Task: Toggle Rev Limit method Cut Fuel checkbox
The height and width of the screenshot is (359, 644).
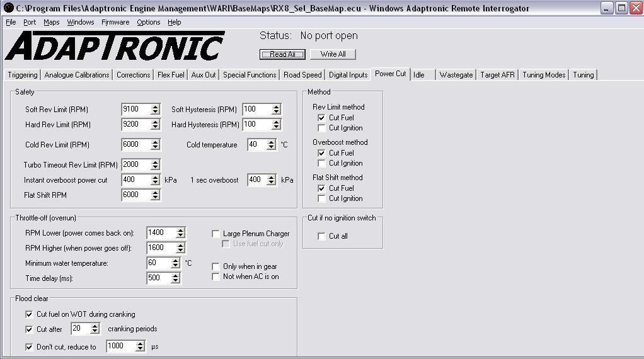Action: pos(321,118)
